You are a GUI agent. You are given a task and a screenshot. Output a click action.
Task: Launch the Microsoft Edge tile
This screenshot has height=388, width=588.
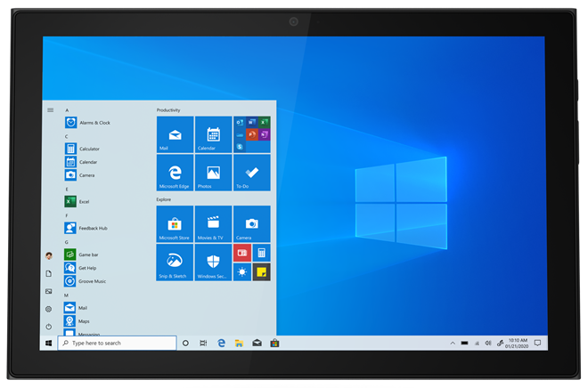click(176, 173)
